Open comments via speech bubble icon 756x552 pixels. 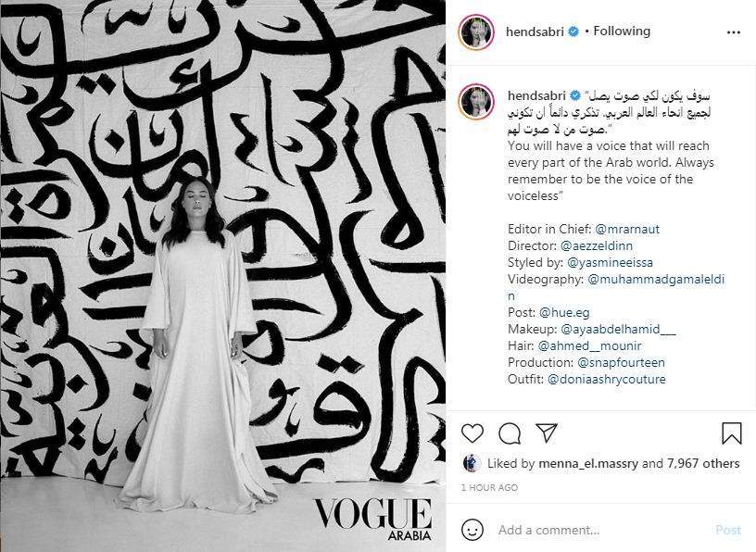(x=510, y=433)
